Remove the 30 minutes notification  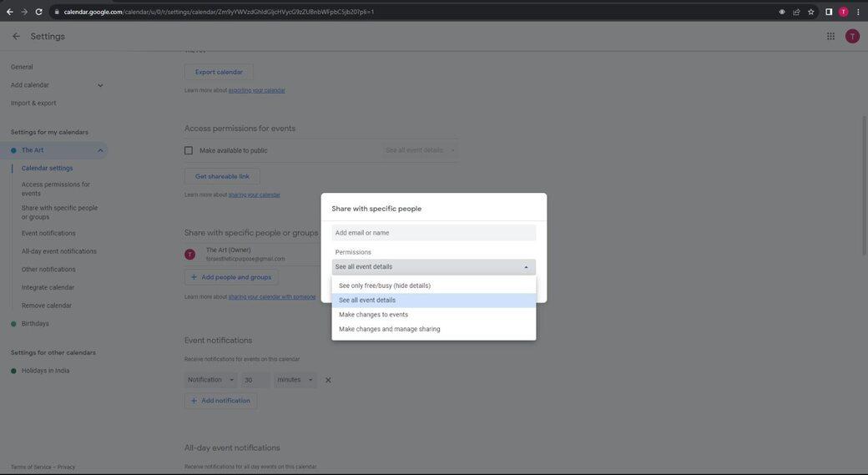[x=328, y=381]
